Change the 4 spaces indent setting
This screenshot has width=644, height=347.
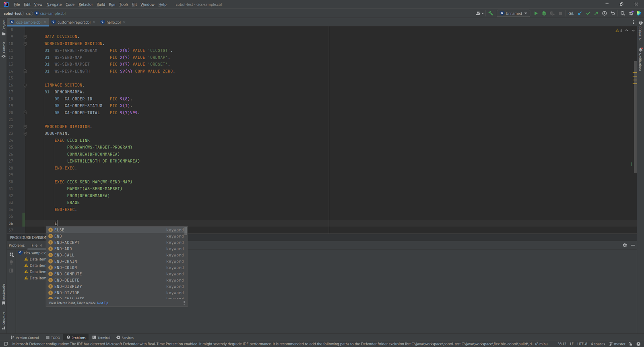pyautogui.click(x=598, y=344)
